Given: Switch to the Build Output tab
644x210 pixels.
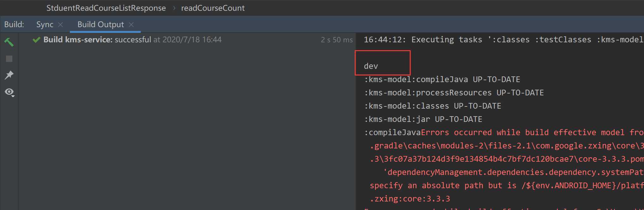Looking at the screenshot, I should point(101,24).
